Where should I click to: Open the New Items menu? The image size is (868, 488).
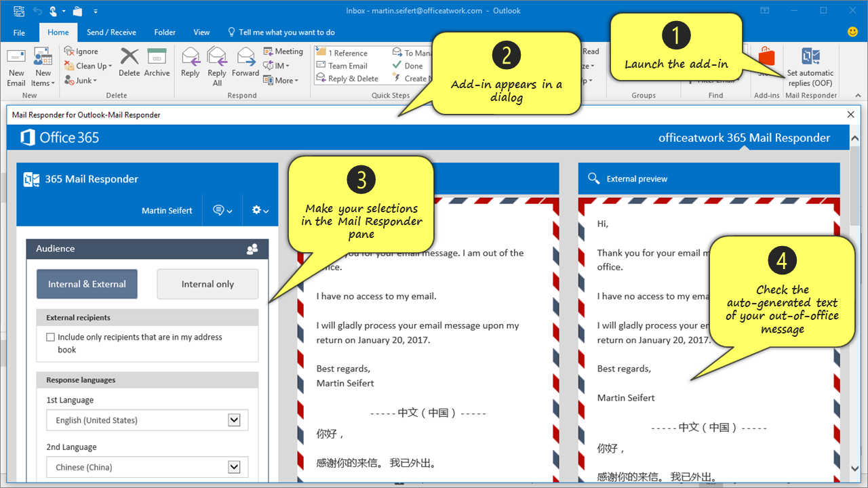(x=43, y=68)
